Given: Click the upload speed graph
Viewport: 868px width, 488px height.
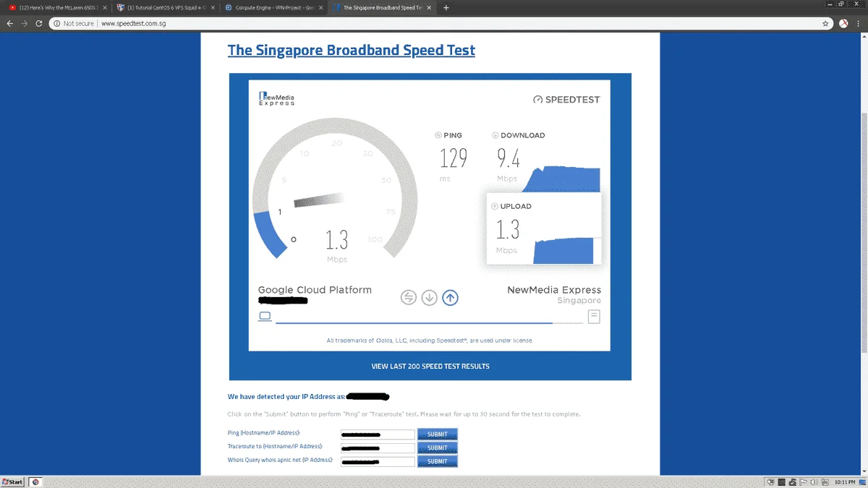Looking at the screenshot, I should tap(563, 251).
